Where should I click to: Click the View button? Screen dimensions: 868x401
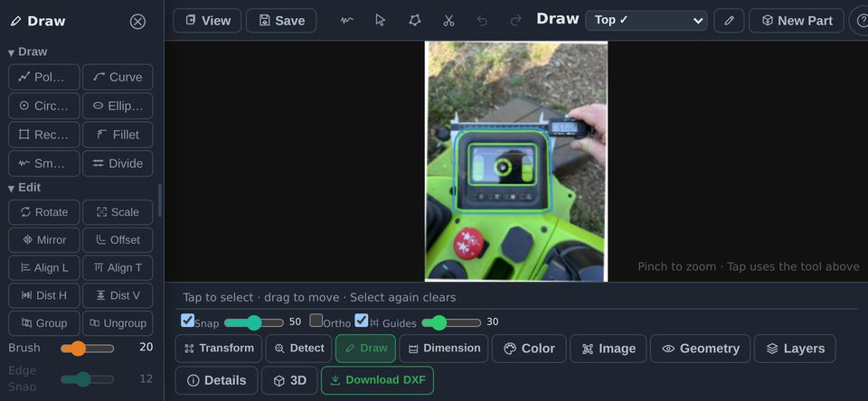[207, 21]
